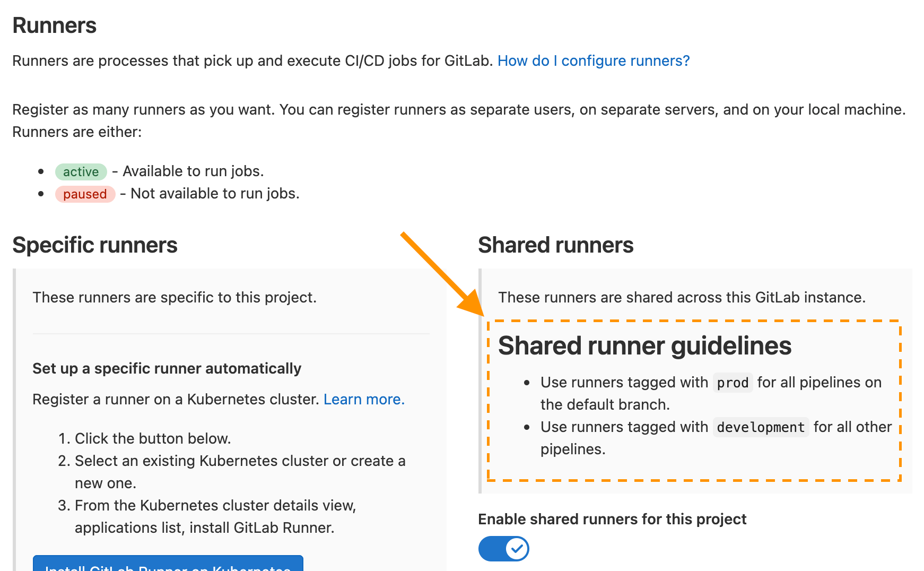Click the prod tag label

(733, 382)
